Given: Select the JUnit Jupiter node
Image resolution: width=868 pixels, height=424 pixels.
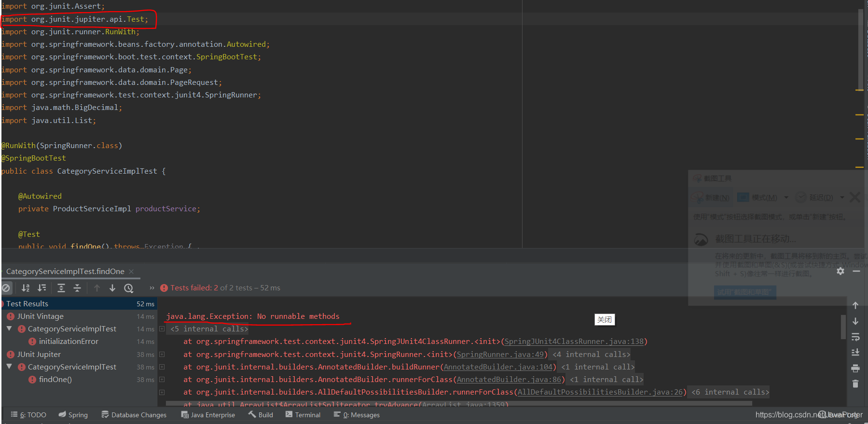Looking at the screenshot, I should click(x=39, y=355).
